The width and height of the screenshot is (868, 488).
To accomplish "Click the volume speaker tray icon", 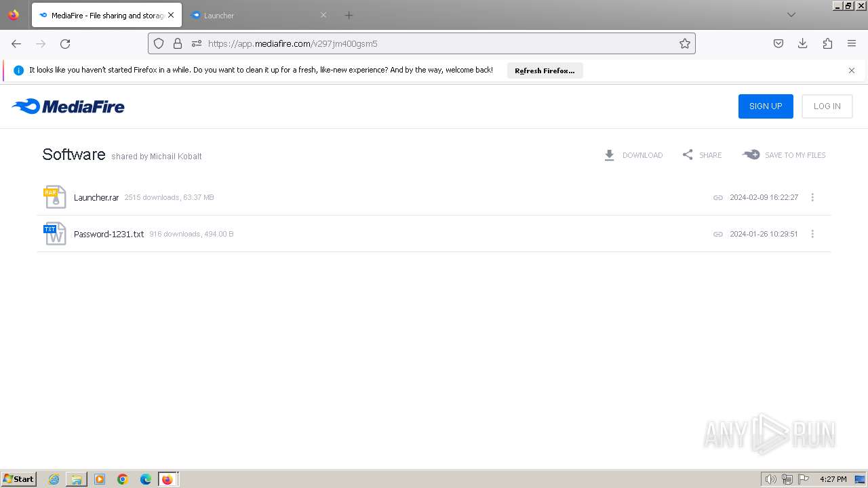I will [770, 479].
